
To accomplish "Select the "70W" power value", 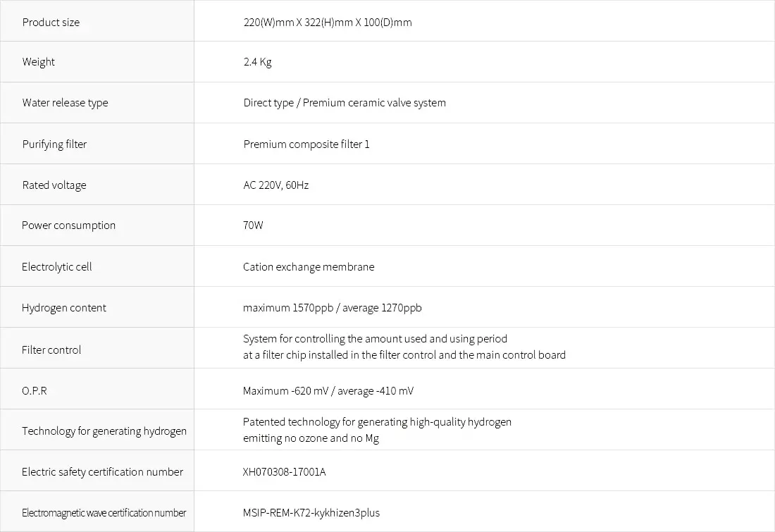I will [253, 225].
